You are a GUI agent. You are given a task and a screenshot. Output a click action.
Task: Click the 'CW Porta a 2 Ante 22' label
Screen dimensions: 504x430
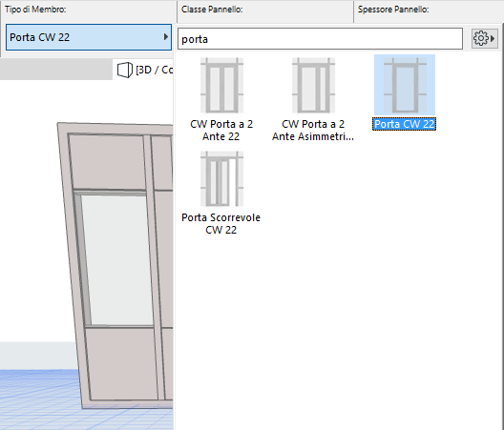click(221, 130)
